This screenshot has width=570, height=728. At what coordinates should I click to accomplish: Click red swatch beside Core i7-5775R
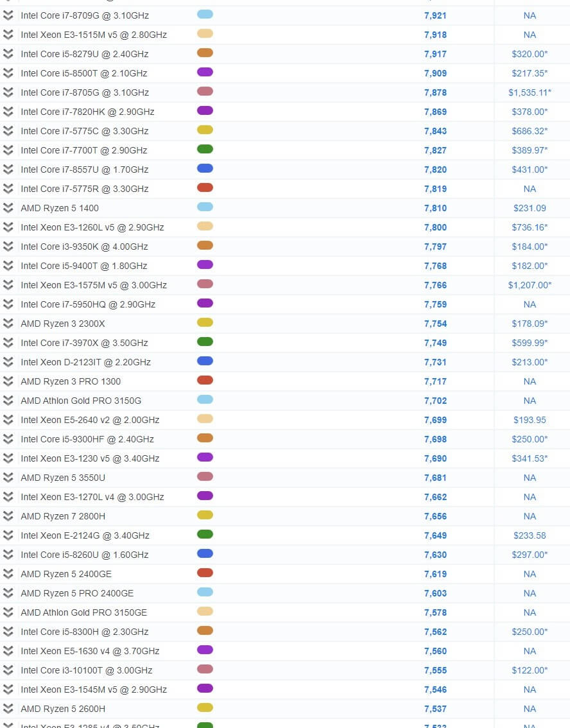[205, 187]
